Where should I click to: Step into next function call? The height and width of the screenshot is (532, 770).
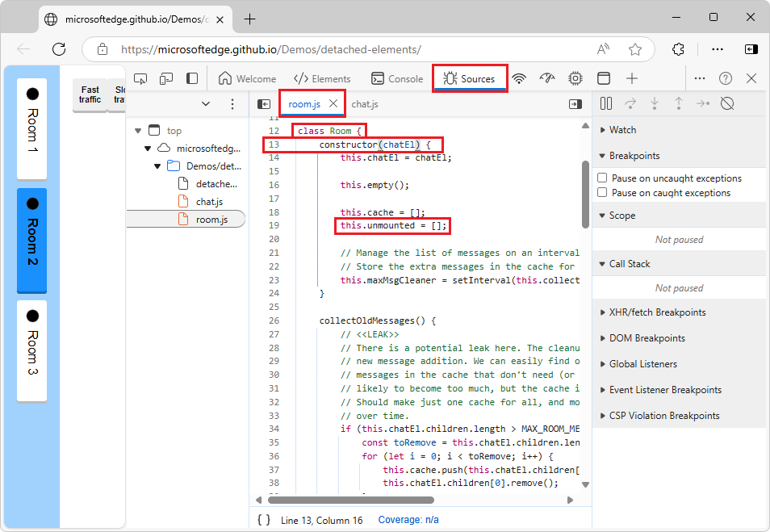coord(655,103)
